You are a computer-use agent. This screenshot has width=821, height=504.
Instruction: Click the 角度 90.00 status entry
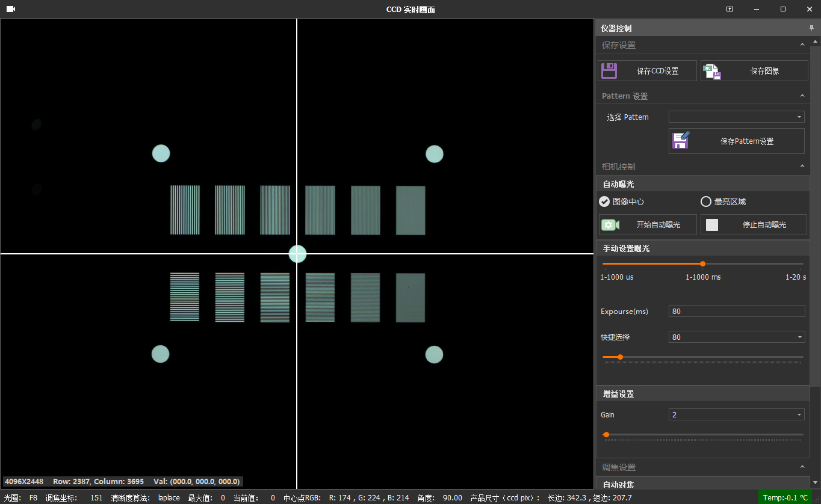coord(440,498)
